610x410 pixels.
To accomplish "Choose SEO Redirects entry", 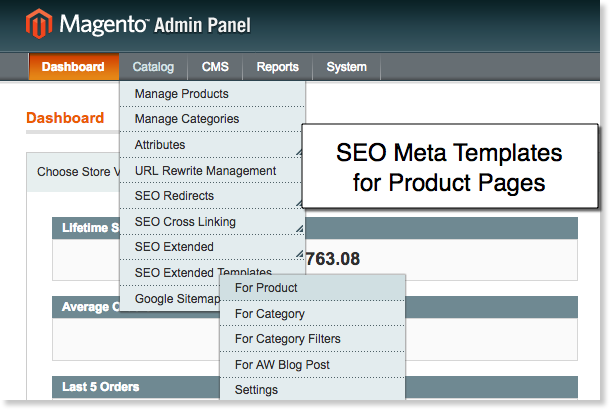I will coord(211,196).
